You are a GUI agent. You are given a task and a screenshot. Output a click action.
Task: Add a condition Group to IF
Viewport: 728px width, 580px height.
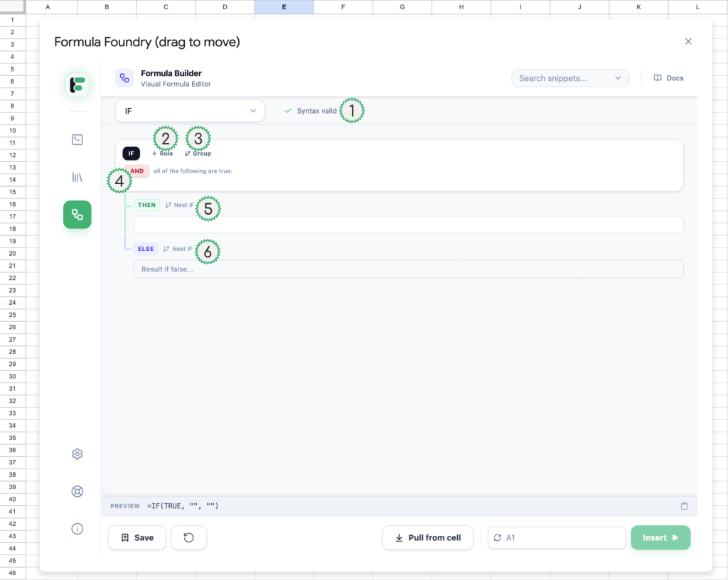pos(198,154)
